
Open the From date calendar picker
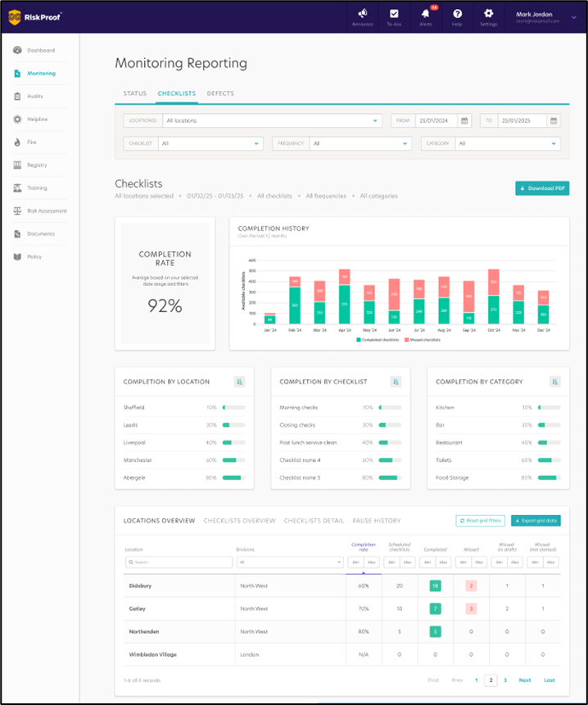click(464, 120)
